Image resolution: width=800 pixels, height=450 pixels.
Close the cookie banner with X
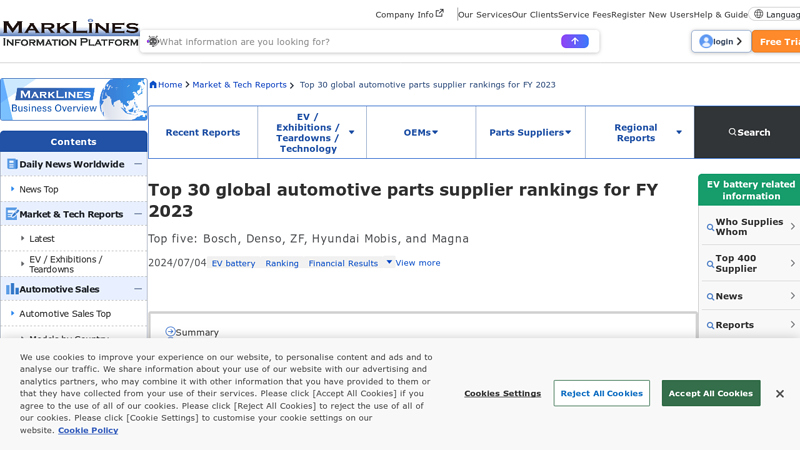[x=780, y=393]
